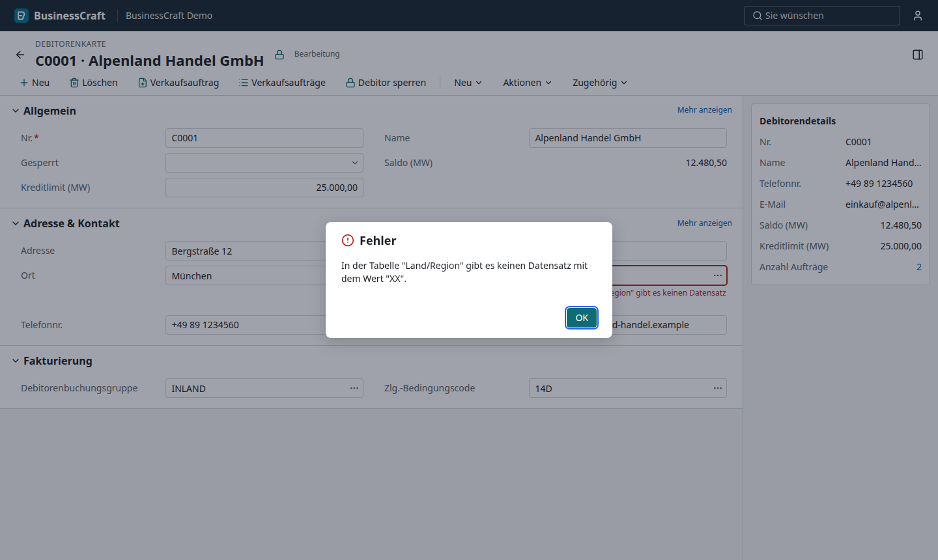Open lookup dots in Debitorenbuchungsgruppe field
The height and width of the screenshot is (560, 938).
pyautogui.click(x=354, y=388)
